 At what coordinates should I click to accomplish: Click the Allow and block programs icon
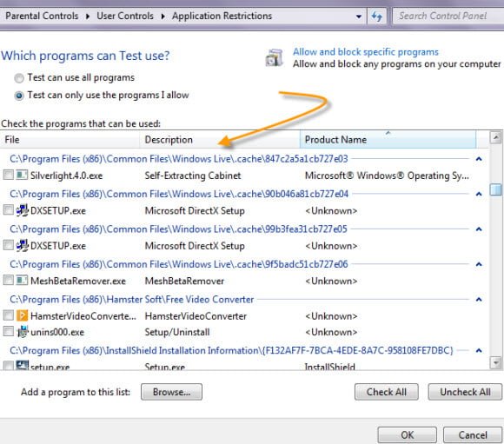274,58
